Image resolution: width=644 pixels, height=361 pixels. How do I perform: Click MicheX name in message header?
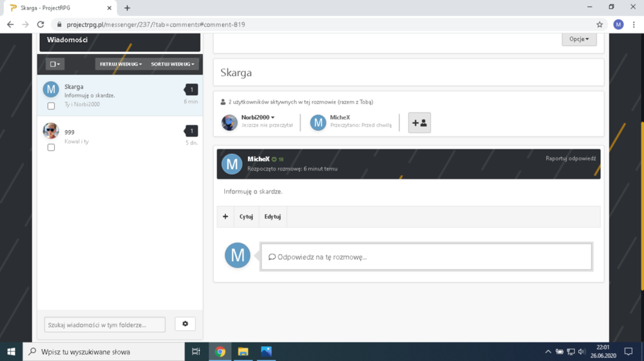pyautogui.click(x=258, y=159)
